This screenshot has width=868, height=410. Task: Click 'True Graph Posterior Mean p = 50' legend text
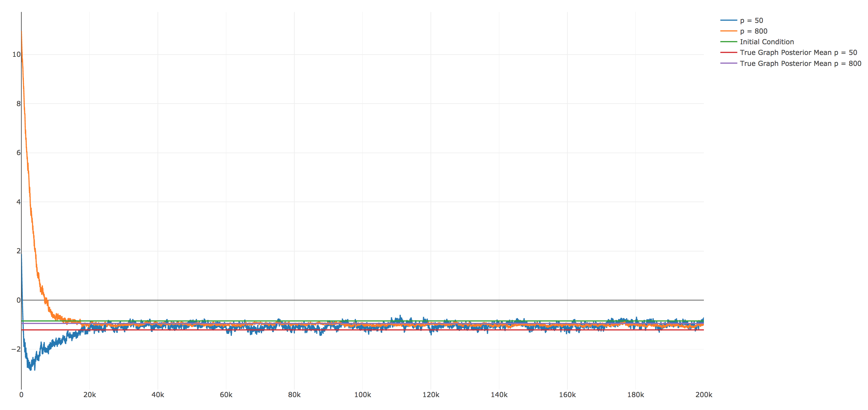point(798,53)
